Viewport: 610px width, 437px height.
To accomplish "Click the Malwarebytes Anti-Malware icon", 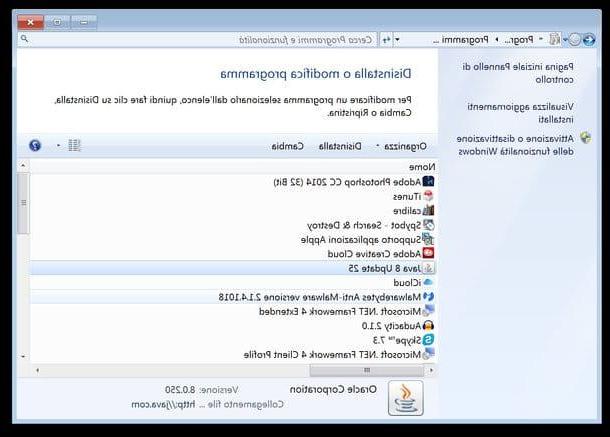I will 428,297.
